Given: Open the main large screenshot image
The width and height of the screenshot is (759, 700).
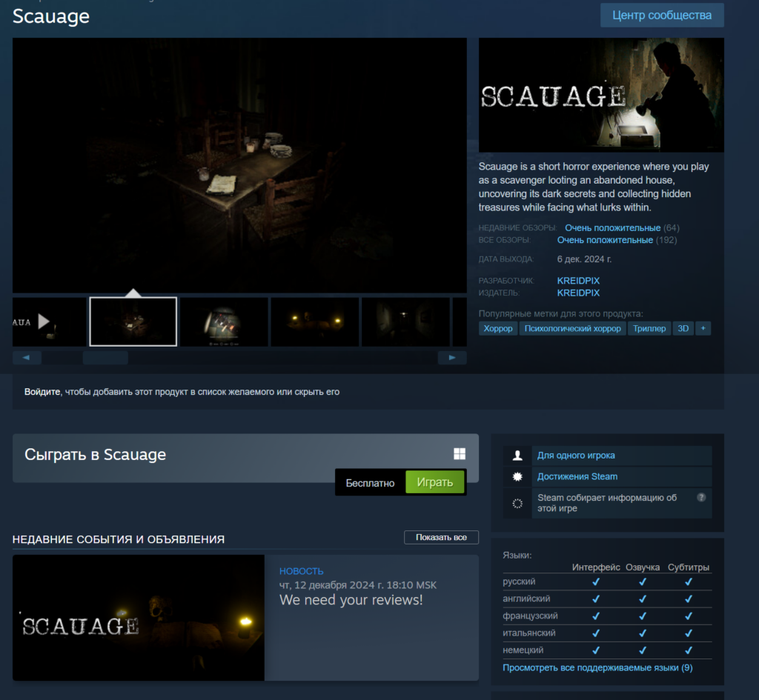Looking at the screenshot, I should (239, 165).
